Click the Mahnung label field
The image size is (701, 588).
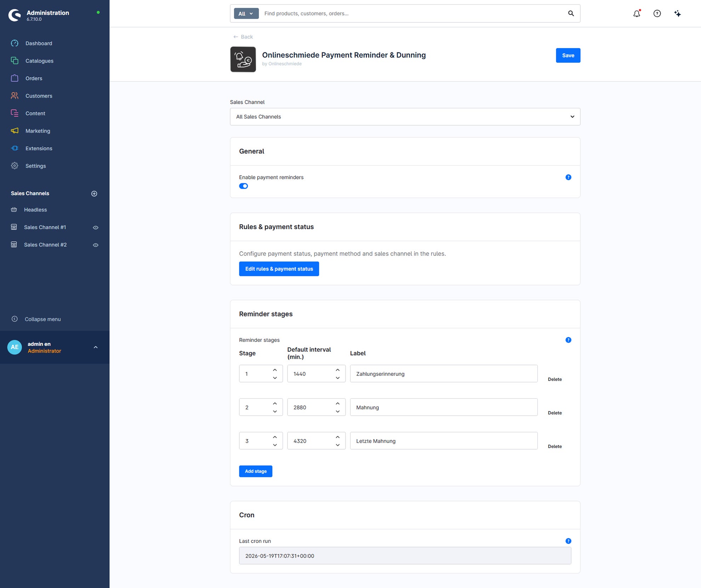(x=444, y=407)
